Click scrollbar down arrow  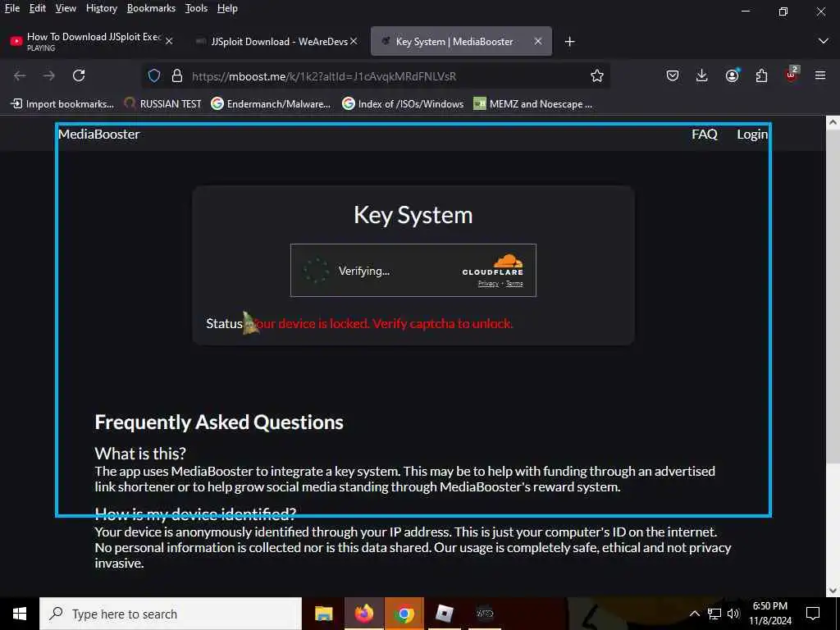pyautogui.click(x=832, y=591)
